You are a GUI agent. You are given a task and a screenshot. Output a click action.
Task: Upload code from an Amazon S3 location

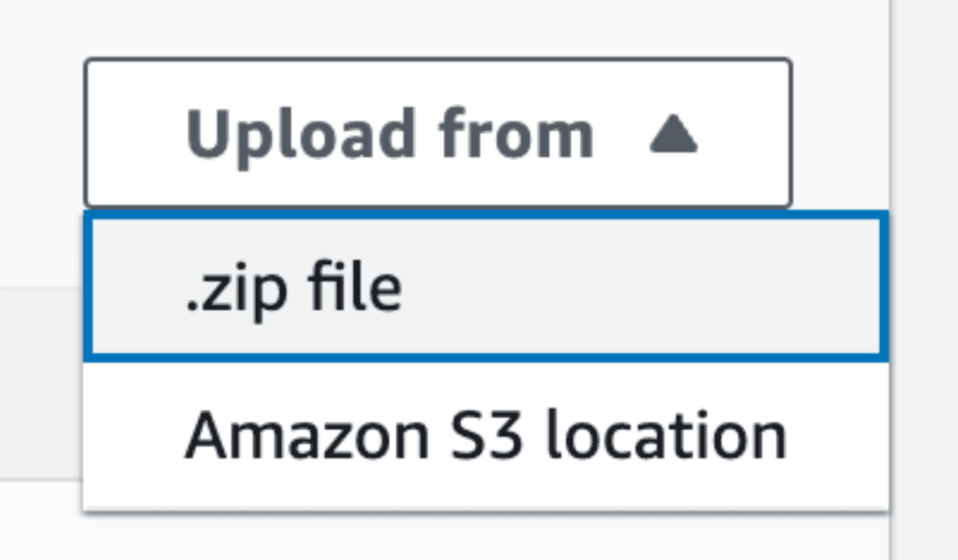click(x=485, y=435)
